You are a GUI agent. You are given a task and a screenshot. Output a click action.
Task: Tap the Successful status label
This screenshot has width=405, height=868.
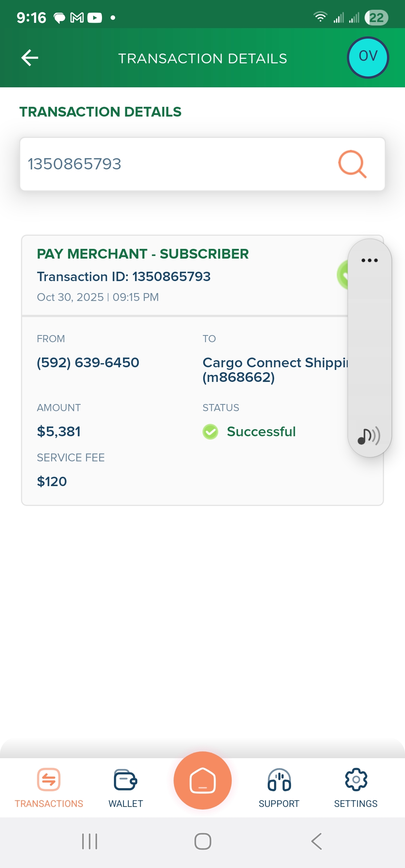pos(261,432)
